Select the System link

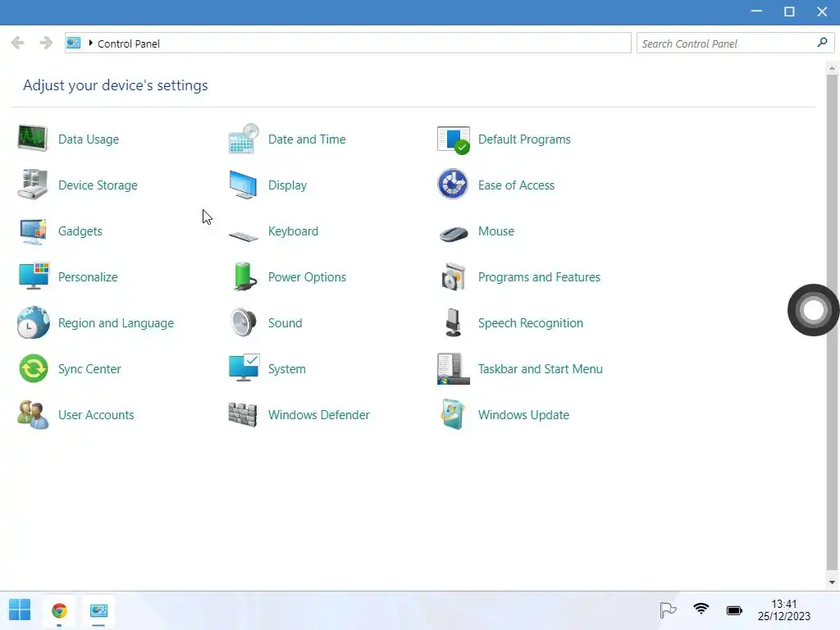coord(286,369)
